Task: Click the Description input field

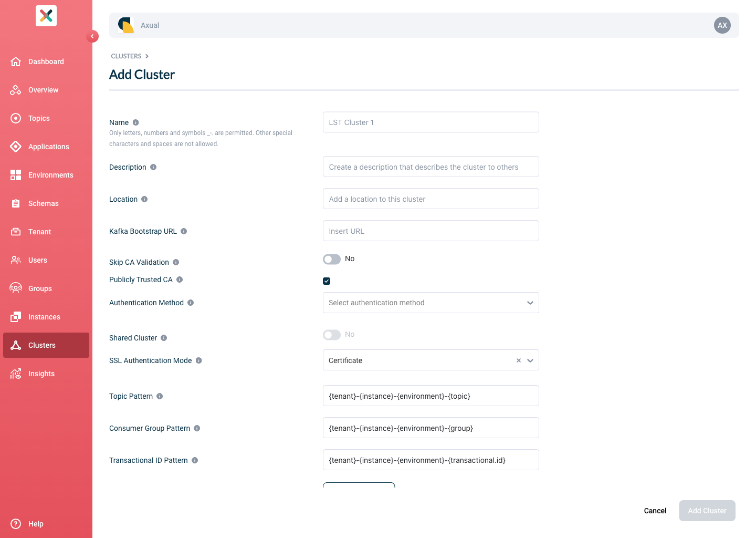Action: pos(431,167)
